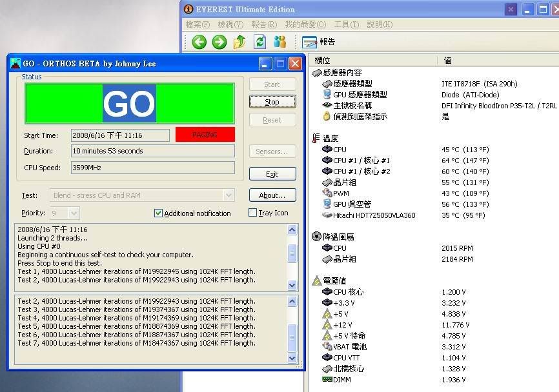Click the users icon in EVEREST toolbar
The image size is (559, 392).
pos(280,42)
